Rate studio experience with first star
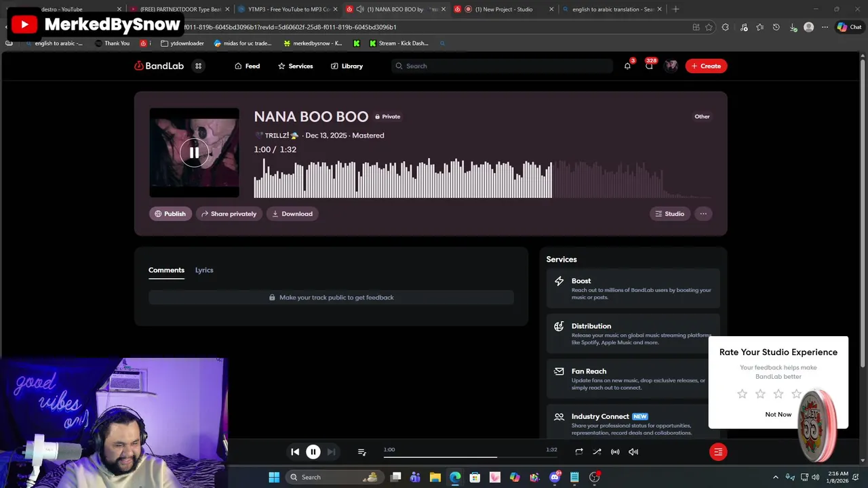868x488 pixels. (x=742, y=394)
